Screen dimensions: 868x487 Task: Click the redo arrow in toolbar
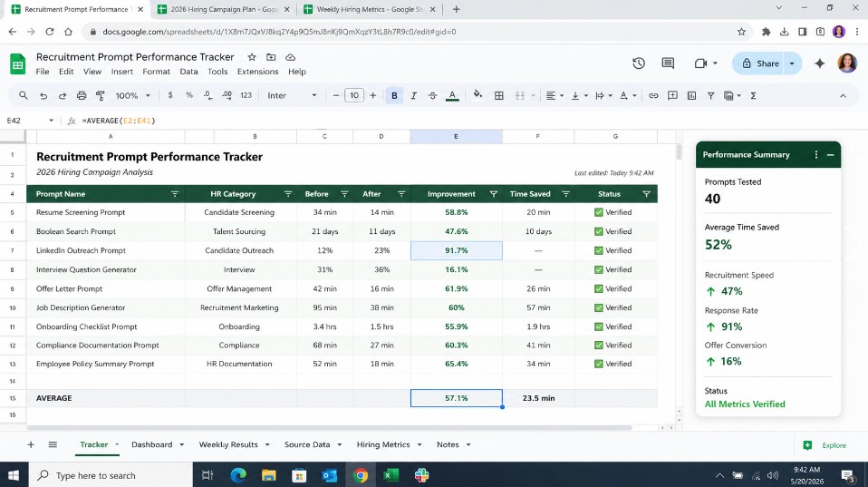tap(62, 96)
